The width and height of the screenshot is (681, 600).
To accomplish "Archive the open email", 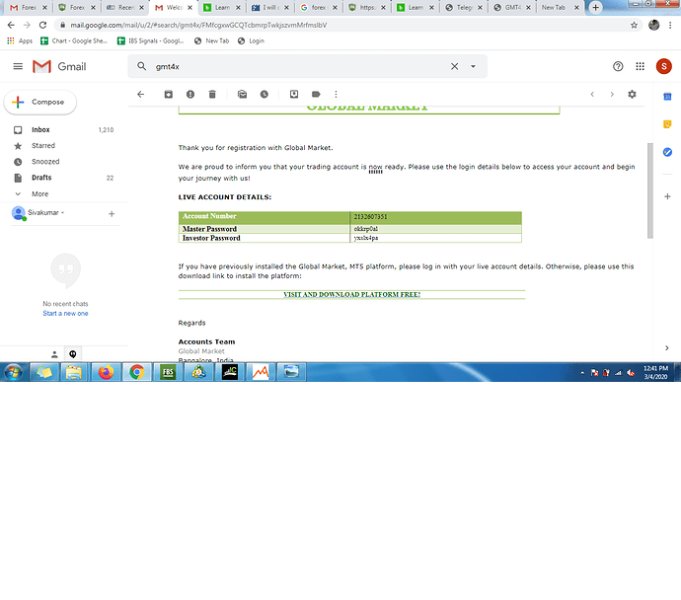I will tap(168, 94).
